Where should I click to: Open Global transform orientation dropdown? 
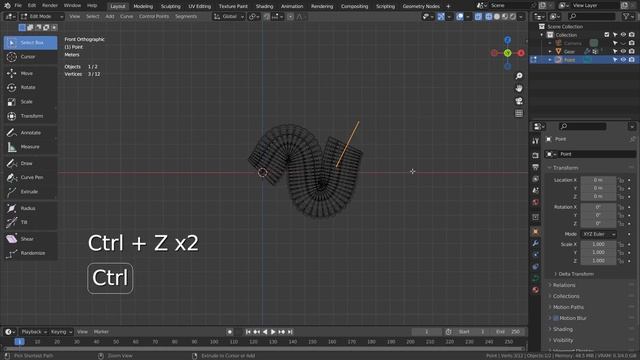[x=229, y=17]
